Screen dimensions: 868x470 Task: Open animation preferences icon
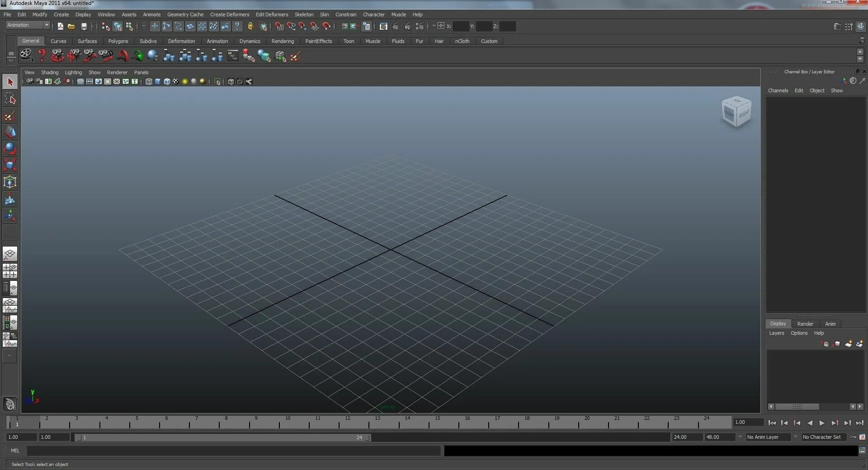pos(862,437)
